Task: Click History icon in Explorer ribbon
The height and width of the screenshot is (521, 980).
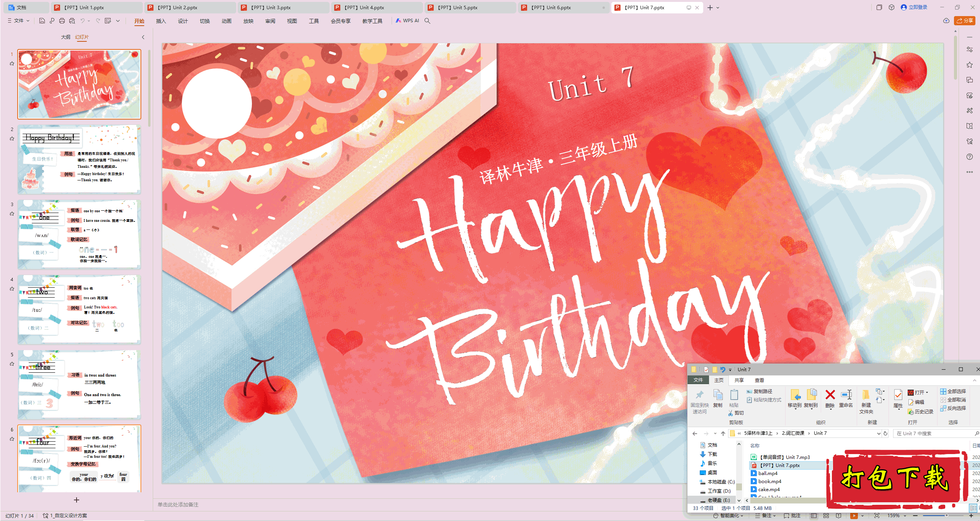Action: click(921, 411)
